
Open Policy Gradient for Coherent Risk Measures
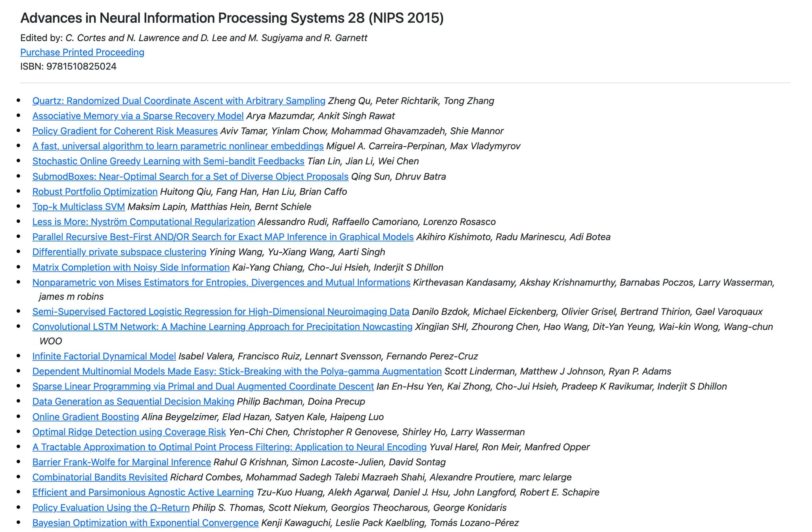[x=125, y=131]
